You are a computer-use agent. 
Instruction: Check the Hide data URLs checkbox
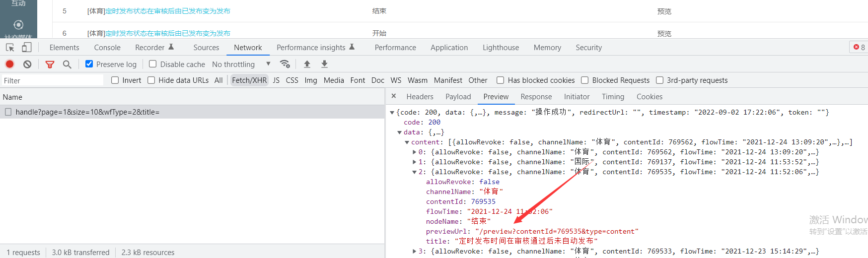[x=151, y=80]
